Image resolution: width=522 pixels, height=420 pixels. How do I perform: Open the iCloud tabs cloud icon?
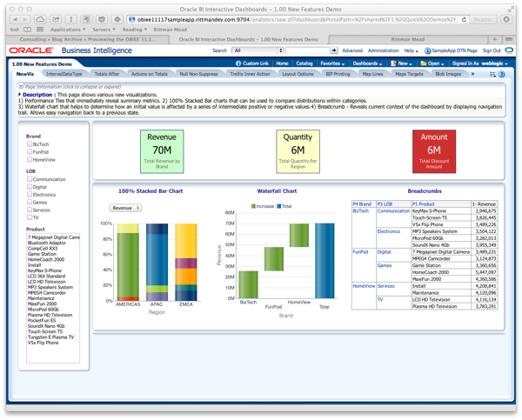40,20
